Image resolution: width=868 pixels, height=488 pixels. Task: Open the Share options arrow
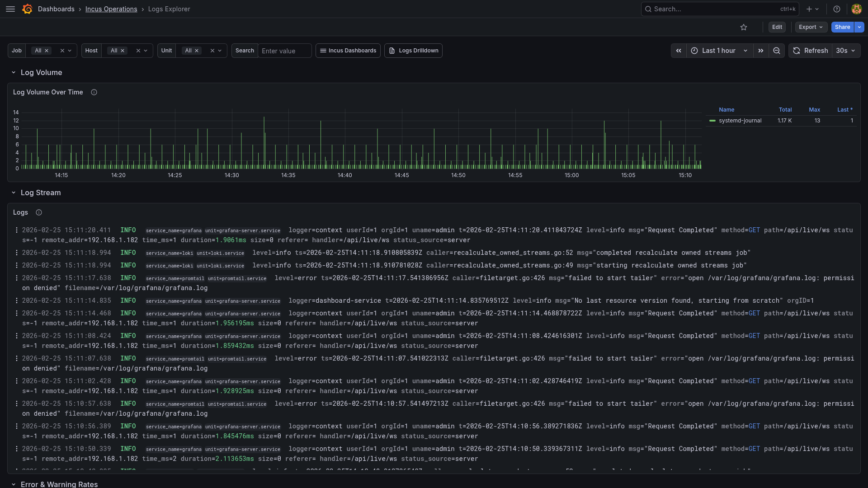[x=859, y=27]
